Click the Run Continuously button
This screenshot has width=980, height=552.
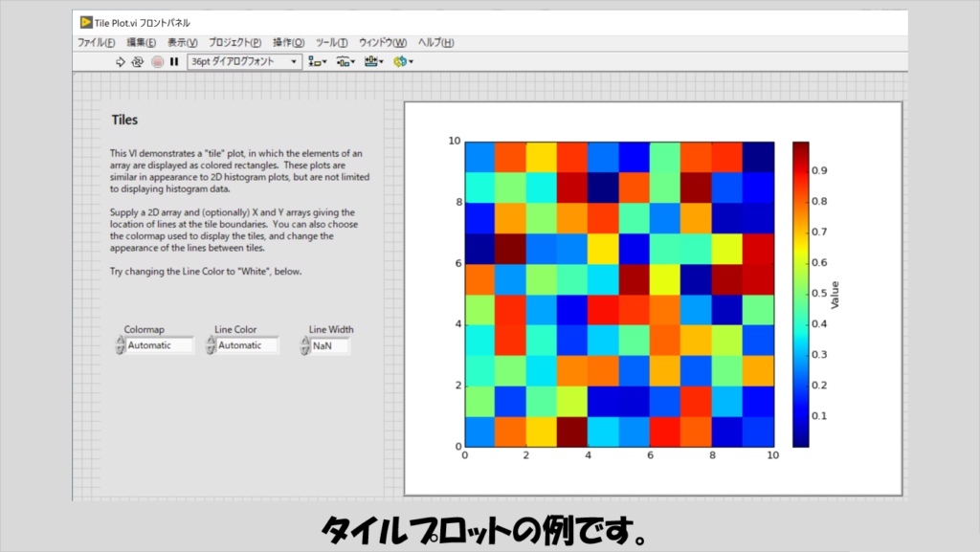[138, 62]
